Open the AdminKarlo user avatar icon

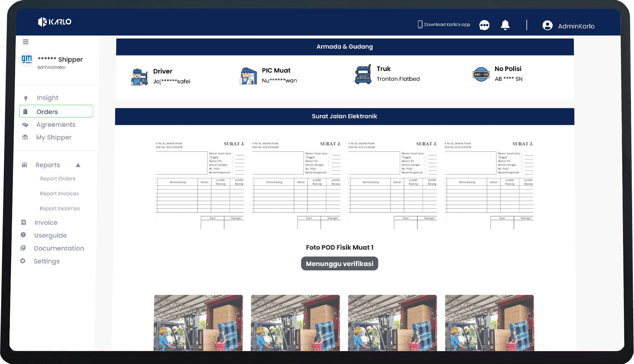tap(548, 25)
